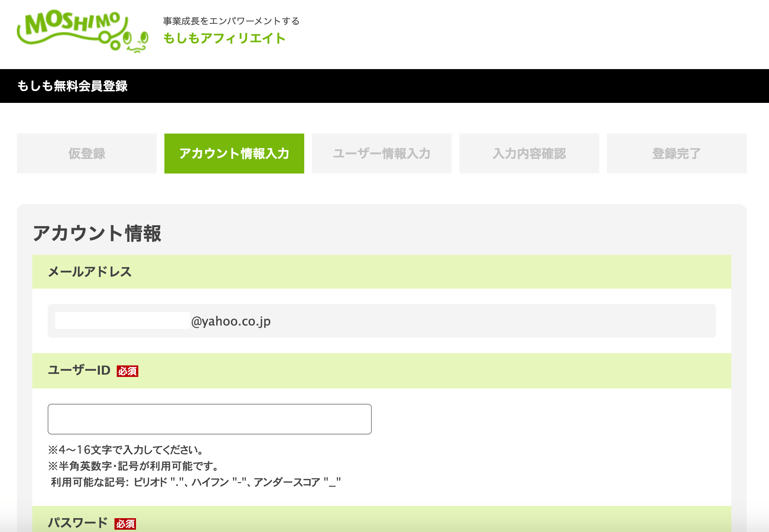769x532 pixels.
Task: Open the もしもアフィリエイト header link
Action: (x=224, y=38)
